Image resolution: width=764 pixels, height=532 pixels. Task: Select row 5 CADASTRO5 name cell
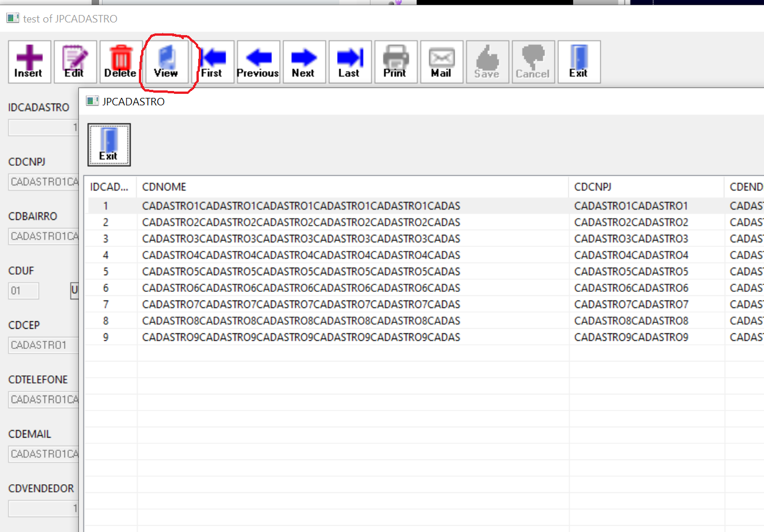coord(301,272)
